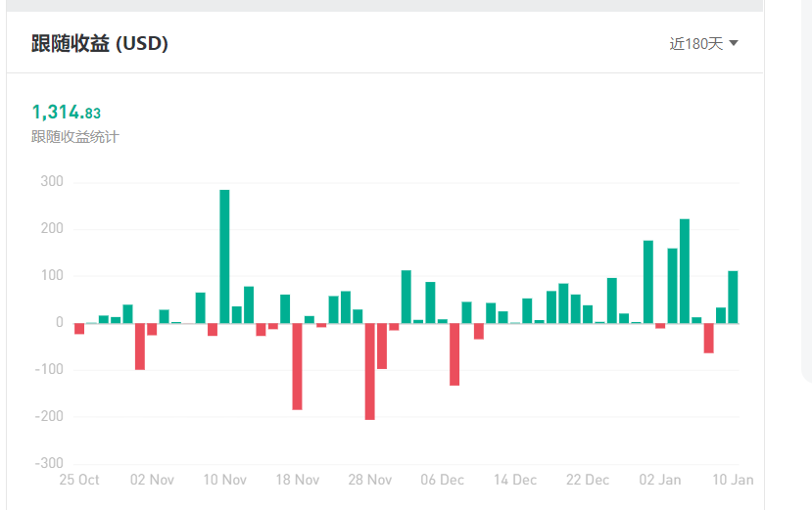Click the 1,314.83 total profit figure
812x510 pixels.
point(67,112)
